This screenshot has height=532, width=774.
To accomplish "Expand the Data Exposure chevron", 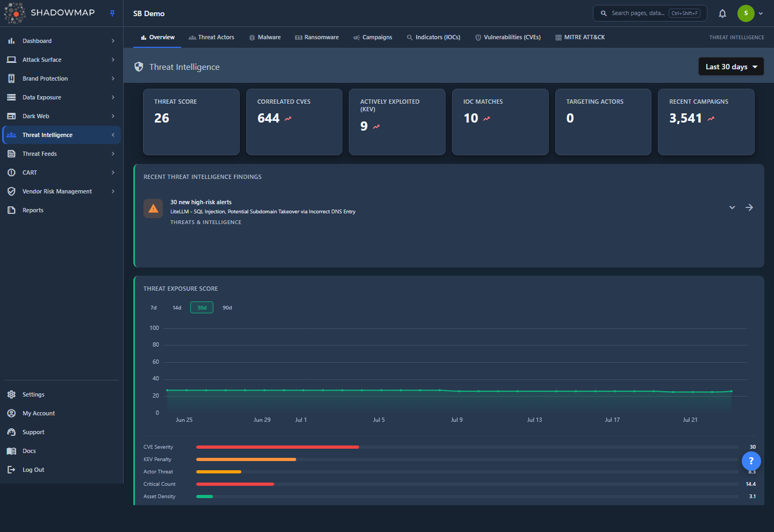I will (113, 97).
